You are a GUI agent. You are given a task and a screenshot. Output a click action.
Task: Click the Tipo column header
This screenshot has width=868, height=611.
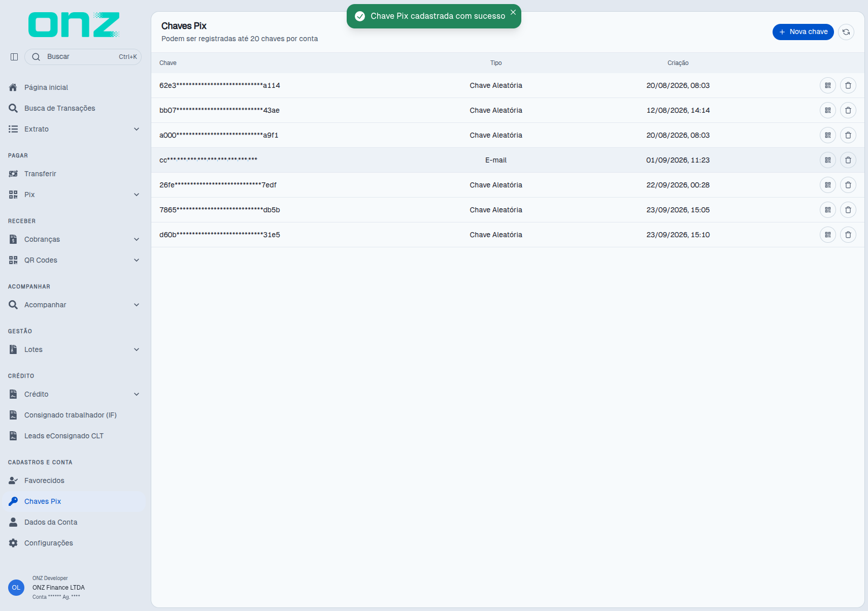click(x=496, y=63)
